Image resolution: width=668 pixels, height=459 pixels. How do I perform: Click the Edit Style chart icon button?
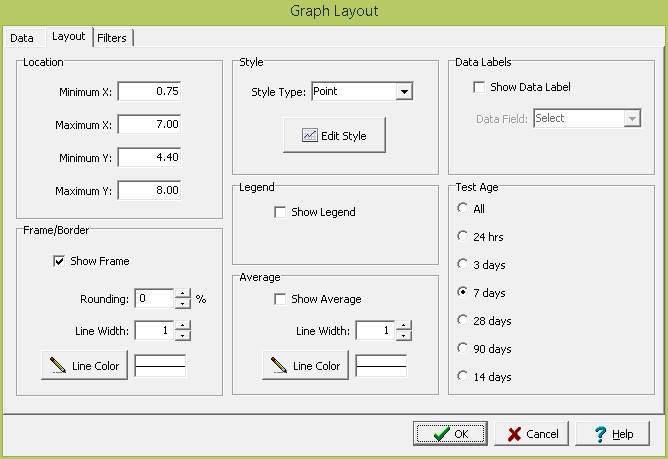pos(333,136)
